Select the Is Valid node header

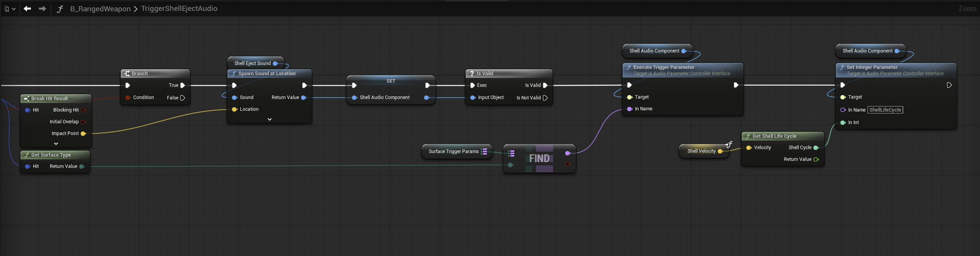click(x=509, y=74)
